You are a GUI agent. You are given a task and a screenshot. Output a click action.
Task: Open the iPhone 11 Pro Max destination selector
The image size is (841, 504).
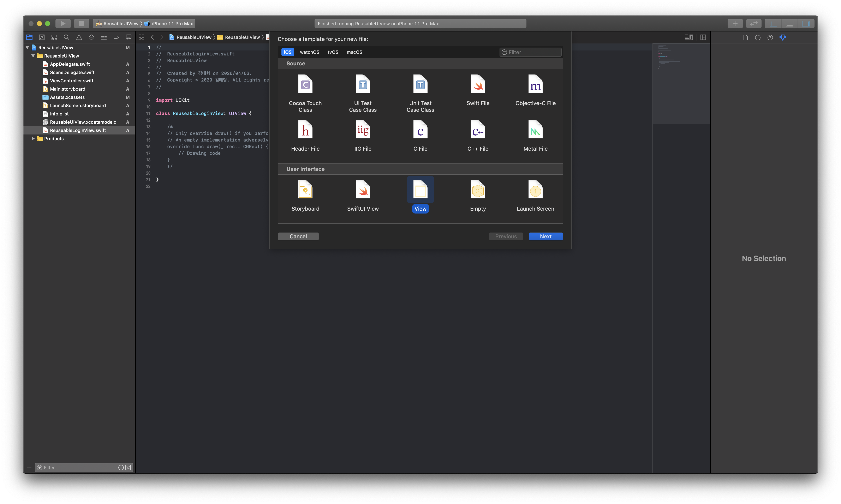tap(172, 23)
